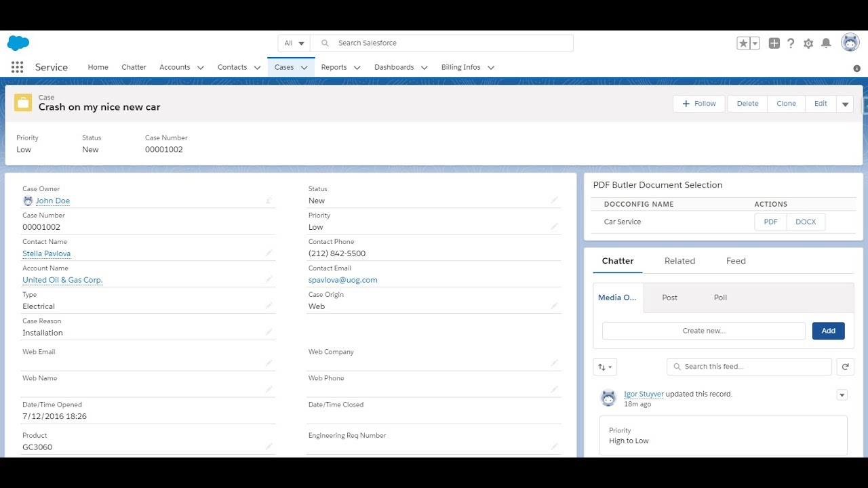Open the All search scope dropdown

[x=294, y=43]
